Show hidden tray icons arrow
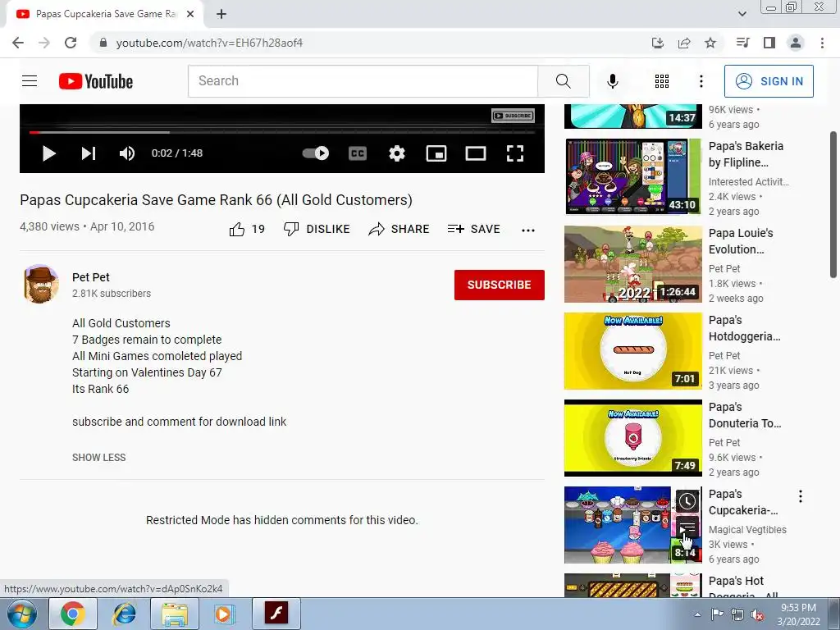Viewport: 840px width, 630px height. click(697, 614)
